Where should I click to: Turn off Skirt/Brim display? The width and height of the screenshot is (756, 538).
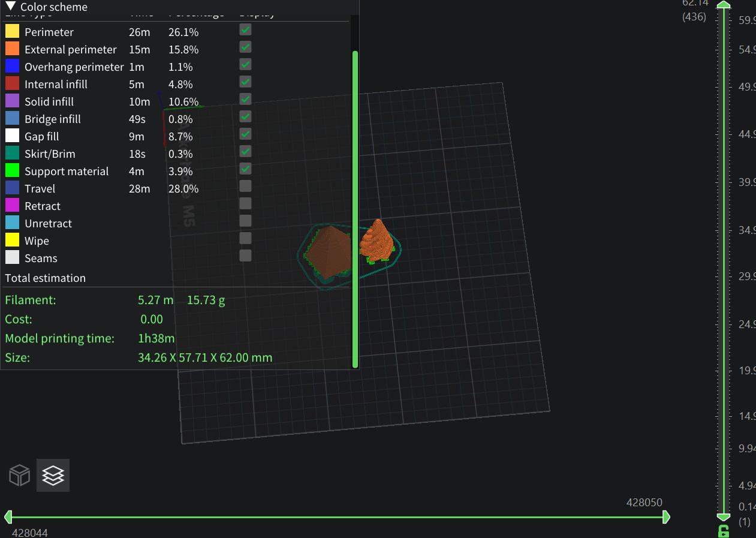pos(245,152)
